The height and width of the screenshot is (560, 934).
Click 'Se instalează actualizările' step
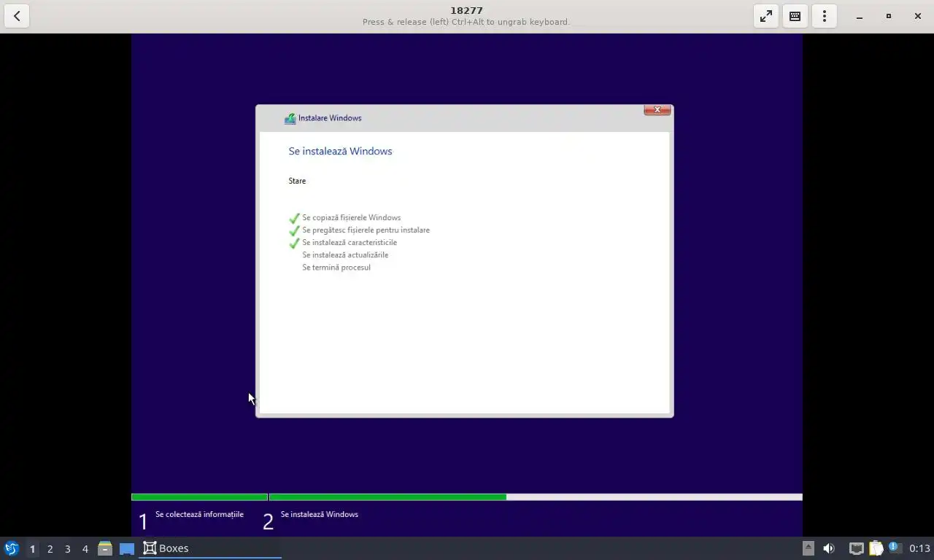click(x=345, y=254)
